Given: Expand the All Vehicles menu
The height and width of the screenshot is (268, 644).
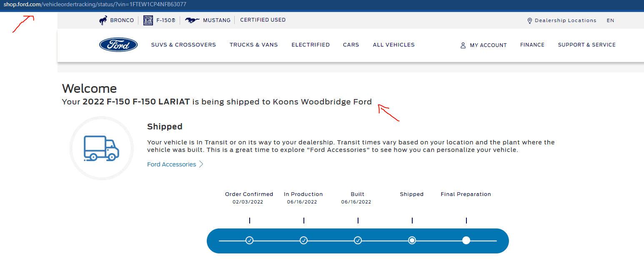Looking at the screenshot, I should (x=393, y=45).
